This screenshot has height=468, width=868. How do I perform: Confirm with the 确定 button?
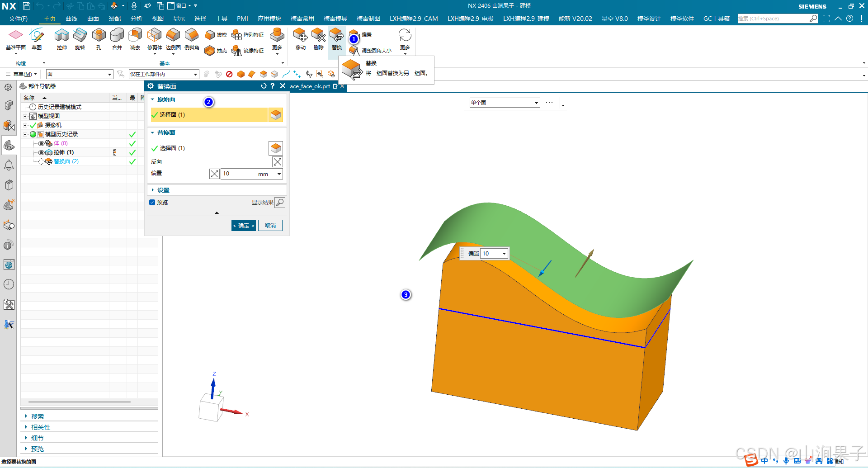(244, 226)
